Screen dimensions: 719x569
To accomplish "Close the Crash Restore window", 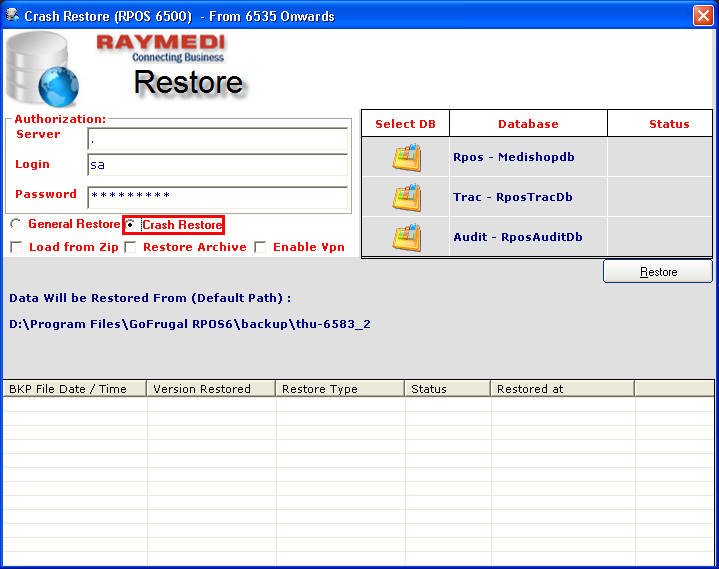I will [703, 16].
